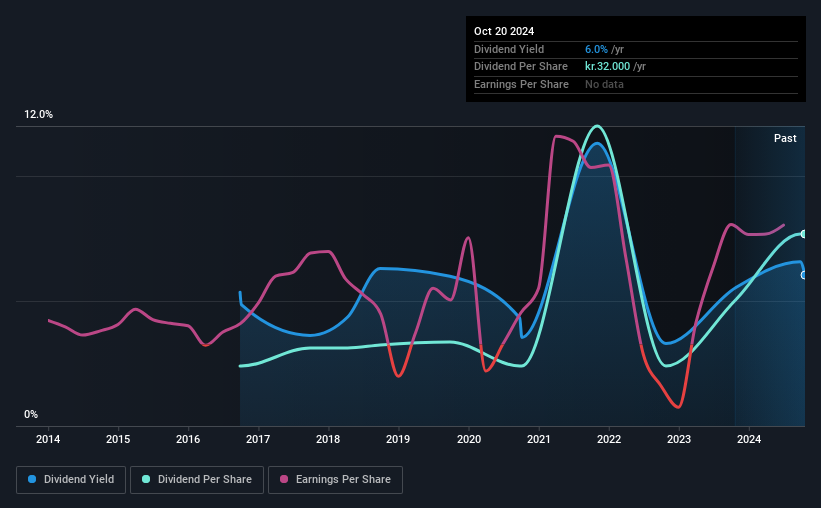Viewport: 821px width, 508px height.
Task: Click the pink Earnings Per Share legend dot
Action: pyautogui.click(x=284, y=479)
